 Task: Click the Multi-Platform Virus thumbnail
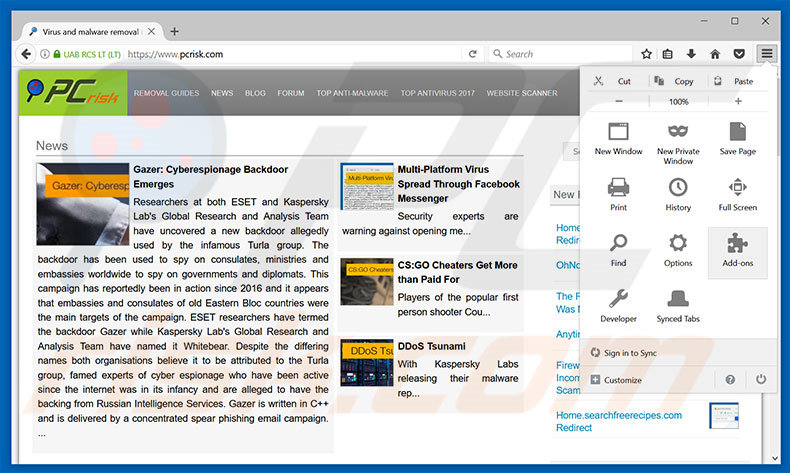(x=367, y=186)
